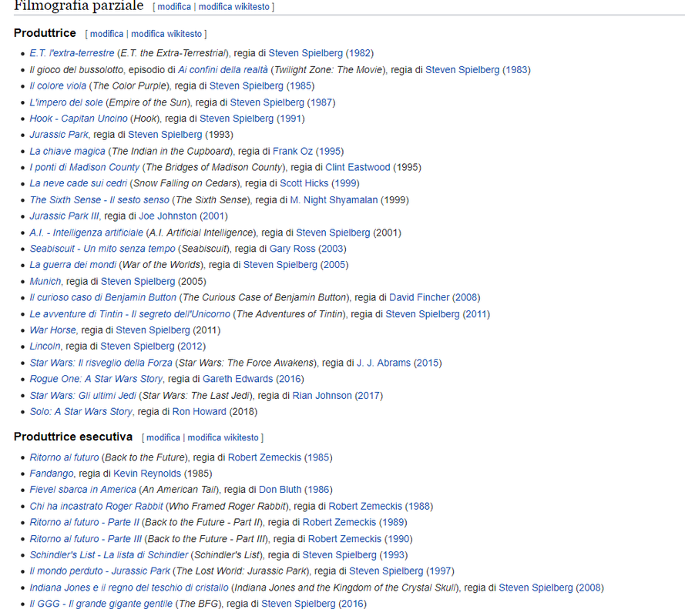Open Il mondo perduto - Jurassic Park link
This screenshot has height=616, width=685.
pyautogui.click(x=99, y=571)
